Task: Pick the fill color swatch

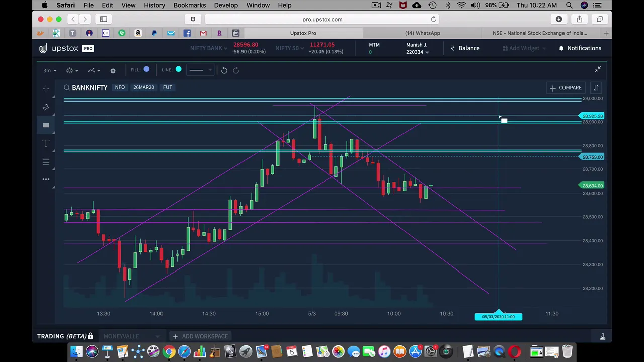Action: 146,70
